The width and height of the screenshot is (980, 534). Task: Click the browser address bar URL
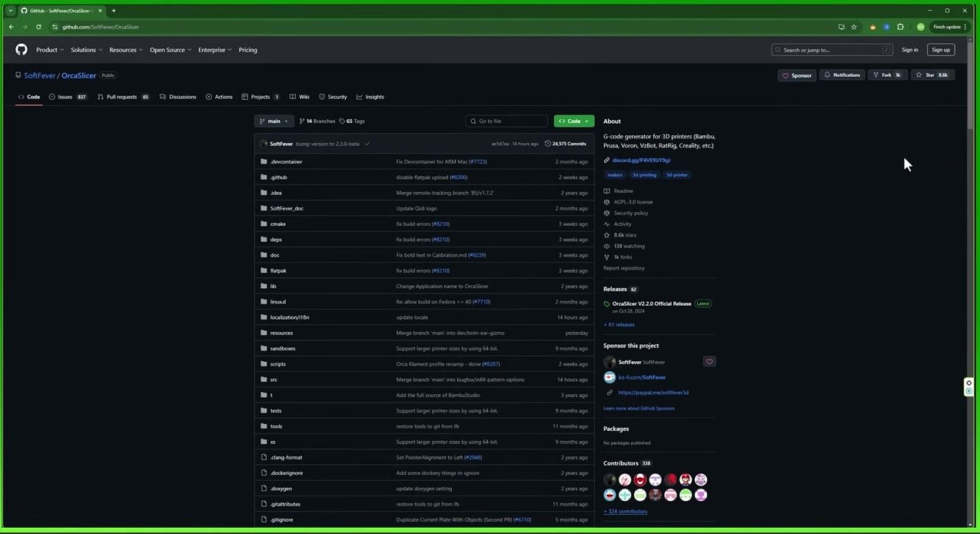pyautogui.click(x=101, y=27)
